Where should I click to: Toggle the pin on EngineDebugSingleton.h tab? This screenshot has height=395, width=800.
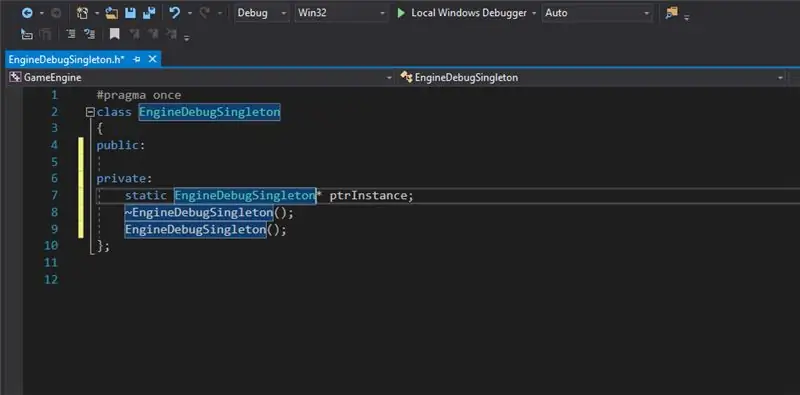coord(137,60)
